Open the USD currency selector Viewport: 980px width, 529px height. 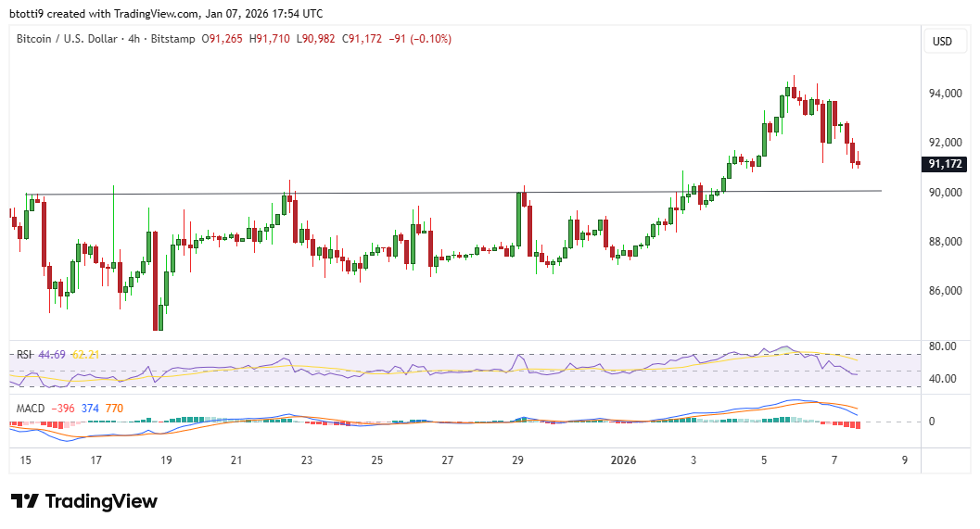tap(942, 42)
